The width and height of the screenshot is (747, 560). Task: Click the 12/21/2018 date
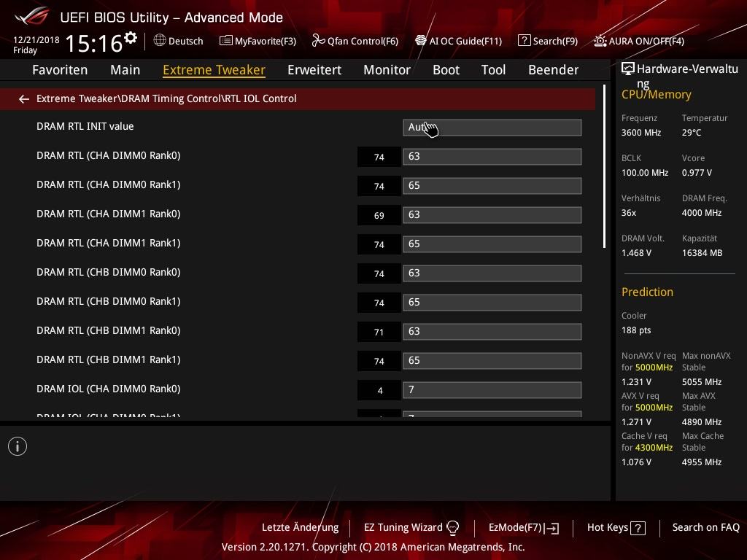point(36,40)
